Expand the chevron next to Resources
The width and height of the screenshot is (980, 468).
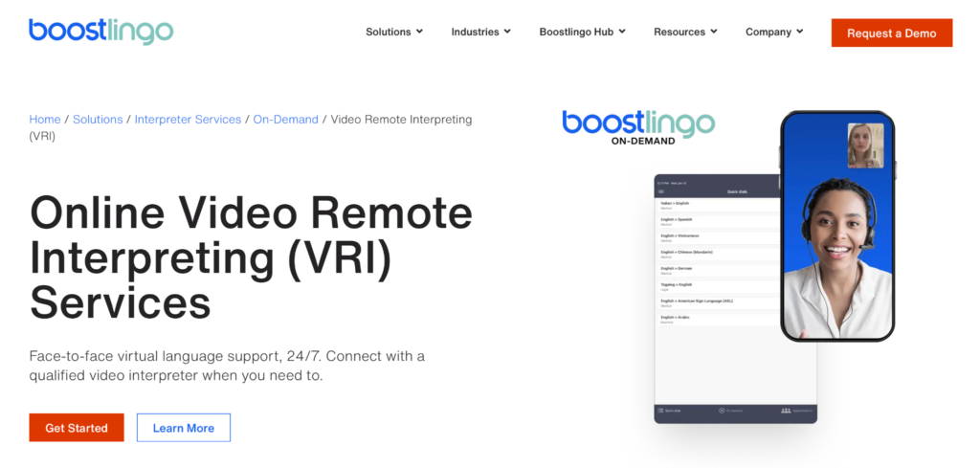[x=713, y=32]
